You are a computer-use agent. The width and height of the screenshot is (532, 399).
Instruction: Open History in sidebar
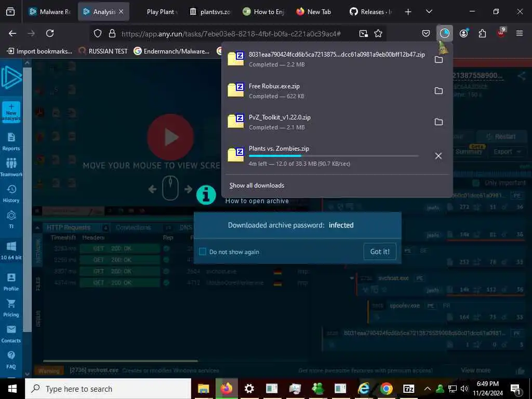click(x=11, y=194)
